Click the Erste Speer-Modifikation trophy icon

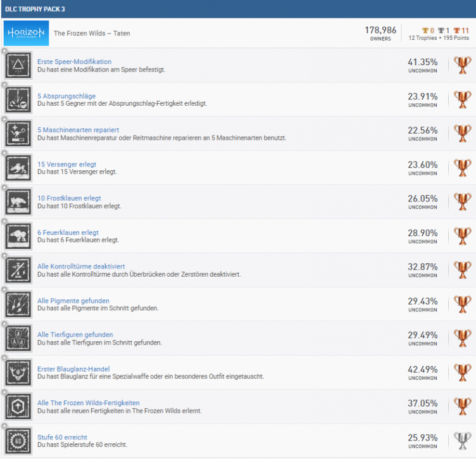click(17, 65)
